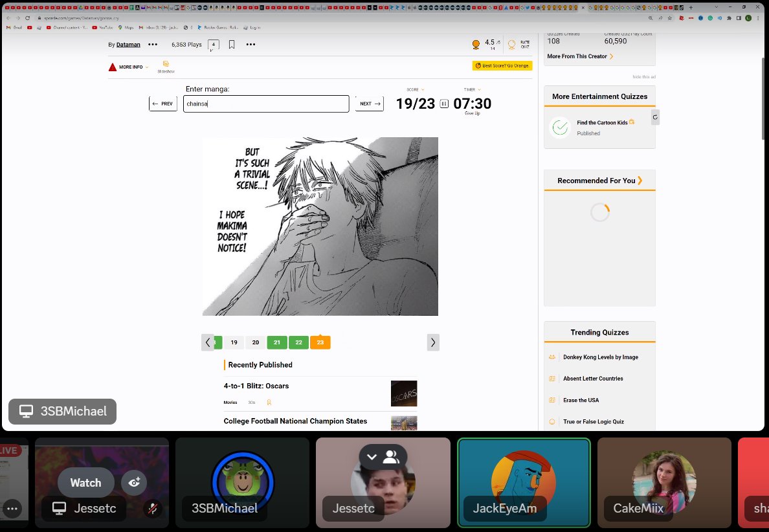769x532 pixels.
Task: Open Erase the USA quiz
Action: pos(581,400)
